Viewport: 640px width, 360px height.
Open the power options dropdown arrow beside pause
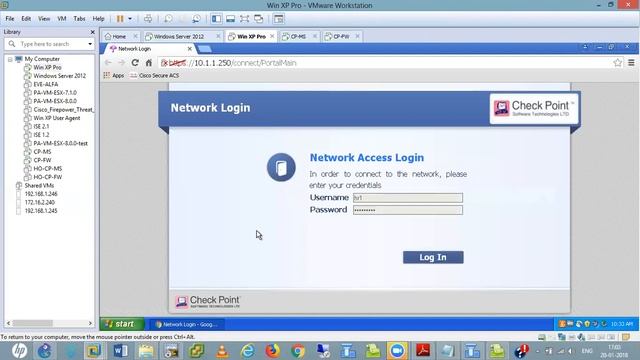[130, 19]
